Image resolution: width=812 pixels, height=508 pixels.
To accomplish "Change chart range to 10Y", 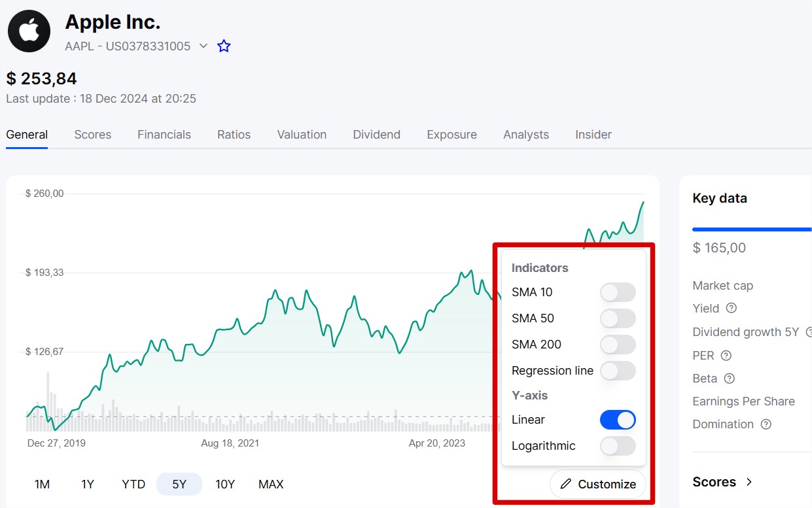I will (x=225, y=484).
